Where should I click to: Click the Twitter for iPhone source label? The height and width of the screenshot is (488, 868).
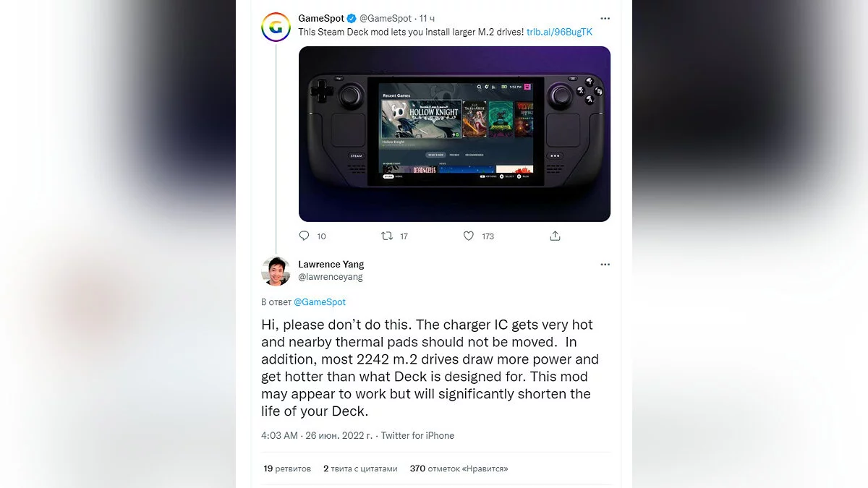pyautogui.click(x=417, y=435)
